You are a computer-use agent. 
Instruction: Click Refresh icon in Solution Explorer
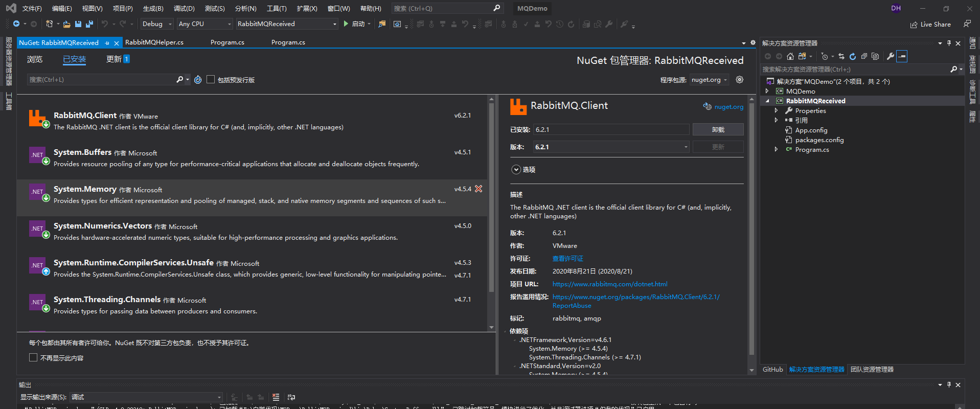pos(853,56)
